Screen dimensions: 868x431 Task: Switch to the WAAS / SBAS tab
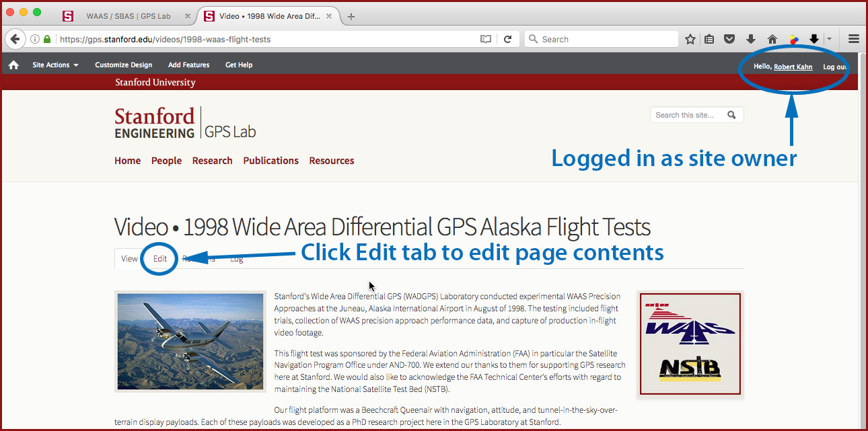128,16
